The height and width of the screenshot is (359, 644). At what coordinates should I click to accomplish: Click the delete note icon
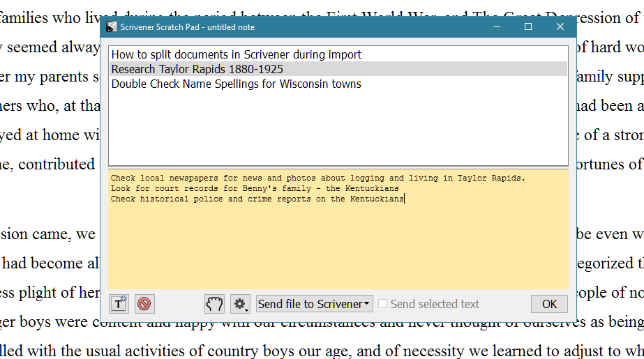click(144, 304)
